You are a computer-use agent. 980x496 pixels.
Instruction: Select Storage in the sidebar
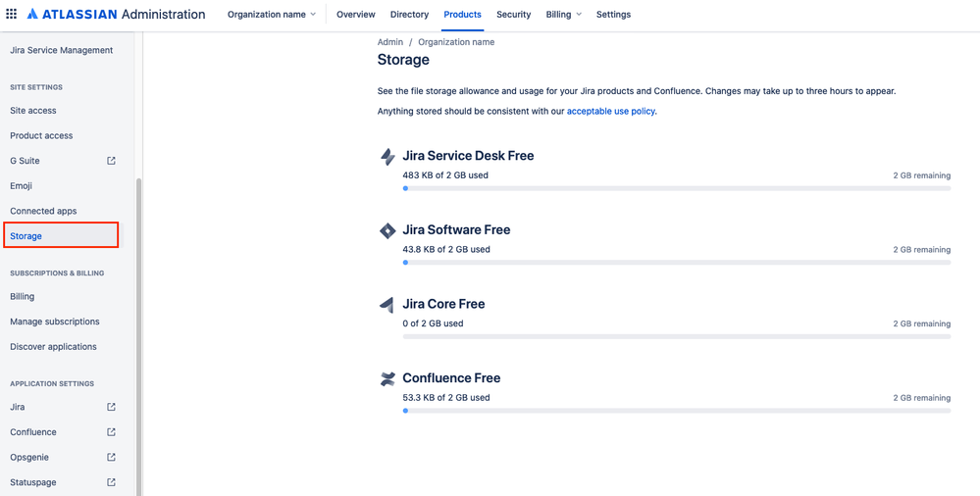coord(61,235)
